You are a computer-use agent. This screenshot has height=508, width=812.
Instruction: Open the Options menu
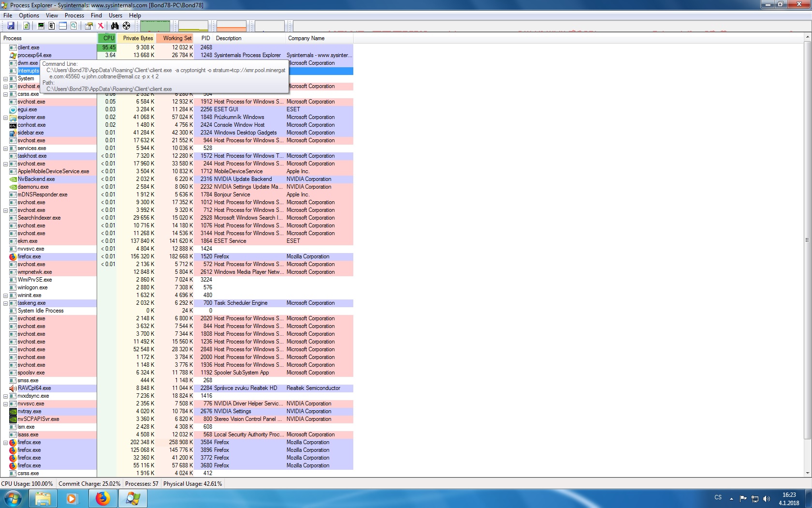pyautogui.click(x=29, y=15)
